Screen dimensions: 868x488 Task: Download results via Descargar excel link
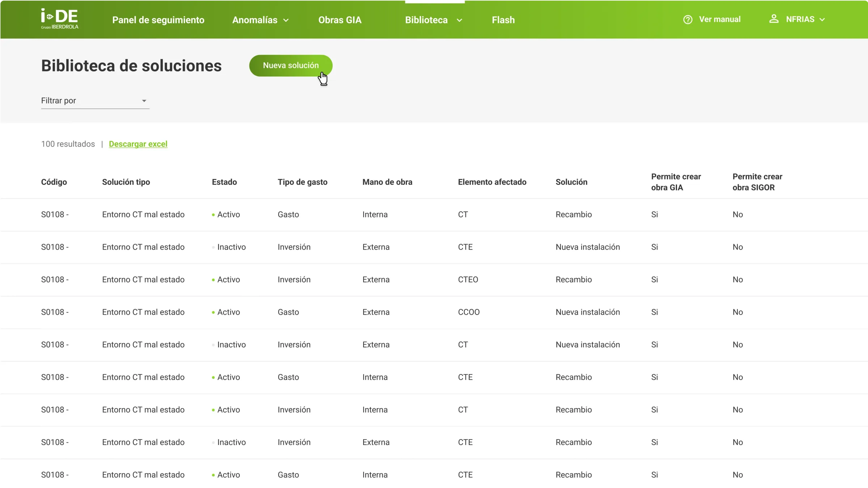coord(138,144)
